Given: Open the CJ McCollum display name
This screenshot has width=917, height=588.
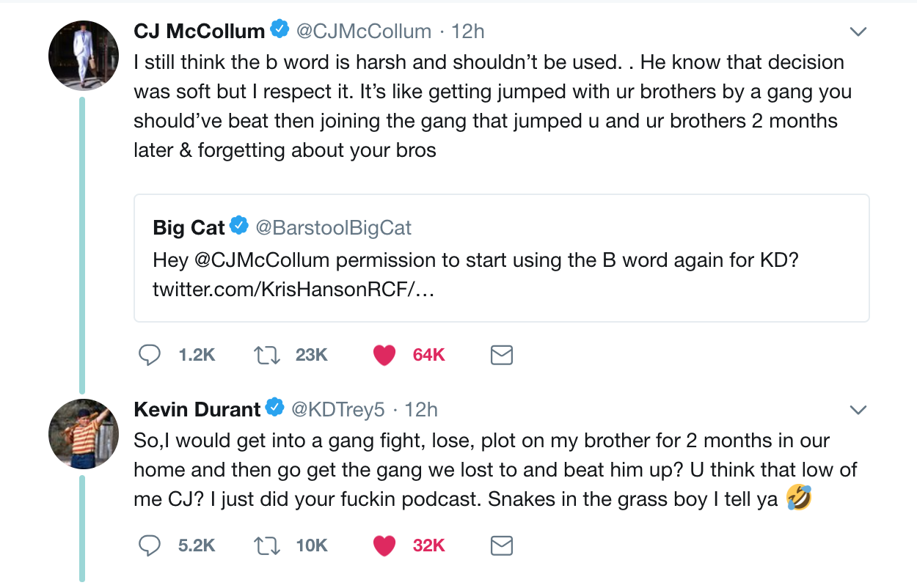Looking at the screenshot, I should [199, 32].
